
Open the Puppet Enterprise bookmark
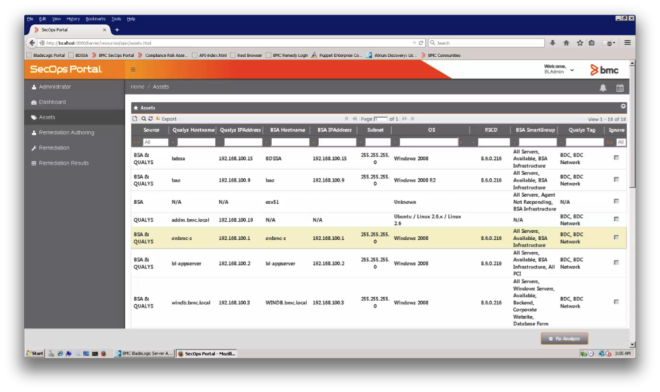tap(336, 55)
